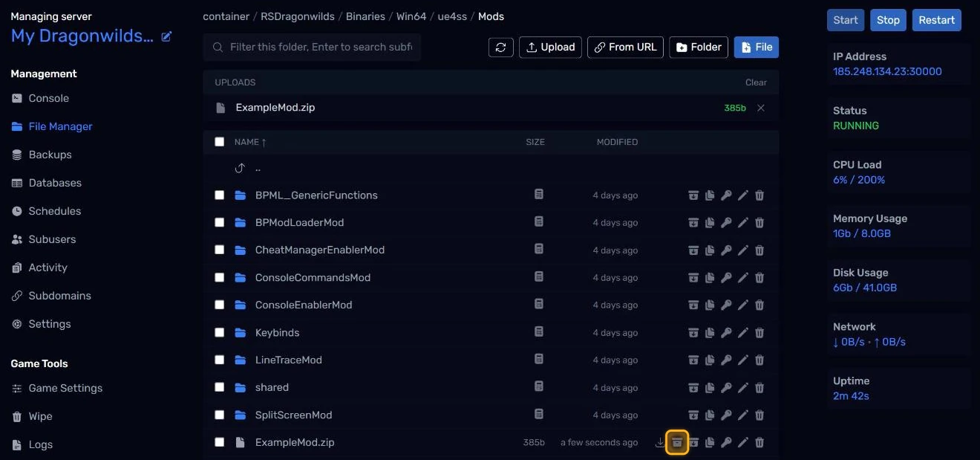Refresh the file list
This screenshot has width=980, height=460.
[x=501, y=47]
